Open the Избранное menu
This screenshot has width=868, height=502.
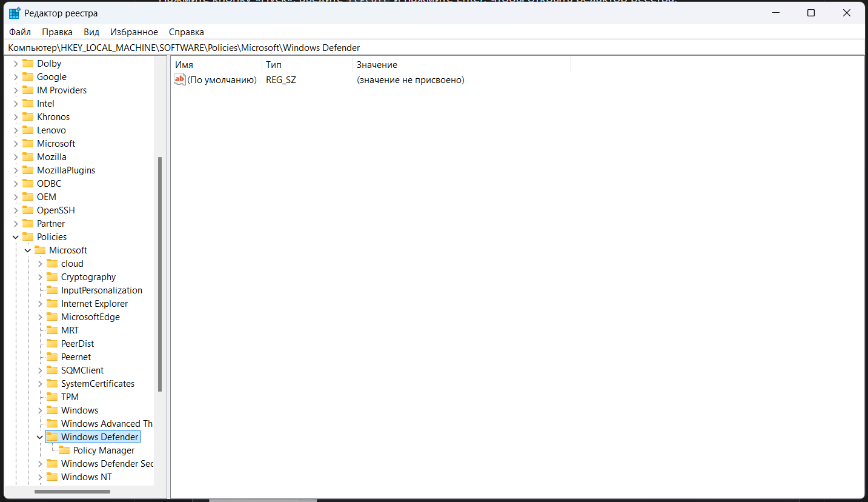point(134,32)
